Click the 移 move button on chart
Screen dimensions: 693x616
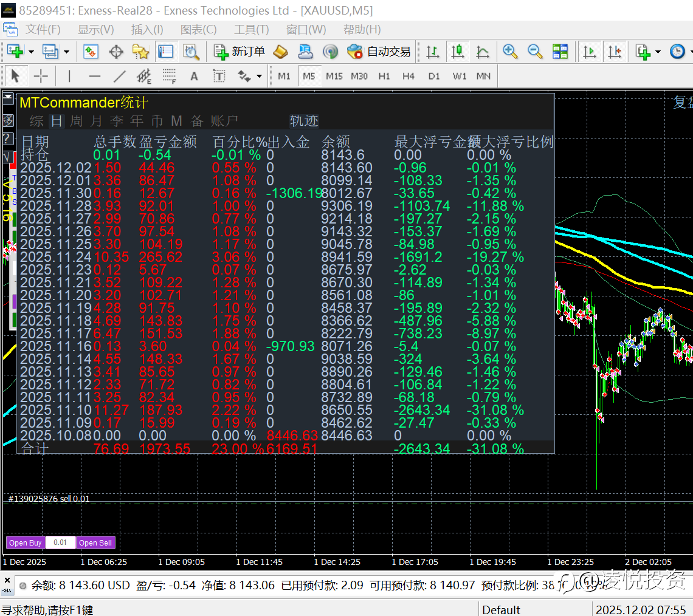point(9,120)
